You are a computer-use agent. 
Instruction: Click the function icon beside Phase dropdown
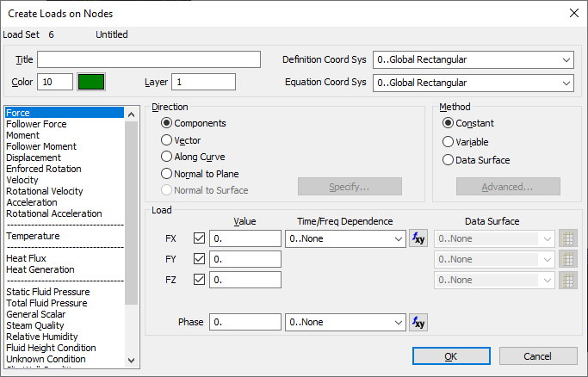click(418, 322)
